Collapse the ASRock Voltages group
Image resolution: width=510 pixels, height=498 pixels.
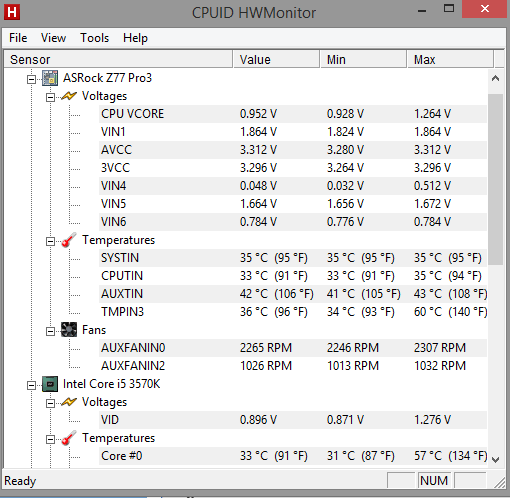click(50, 97)
